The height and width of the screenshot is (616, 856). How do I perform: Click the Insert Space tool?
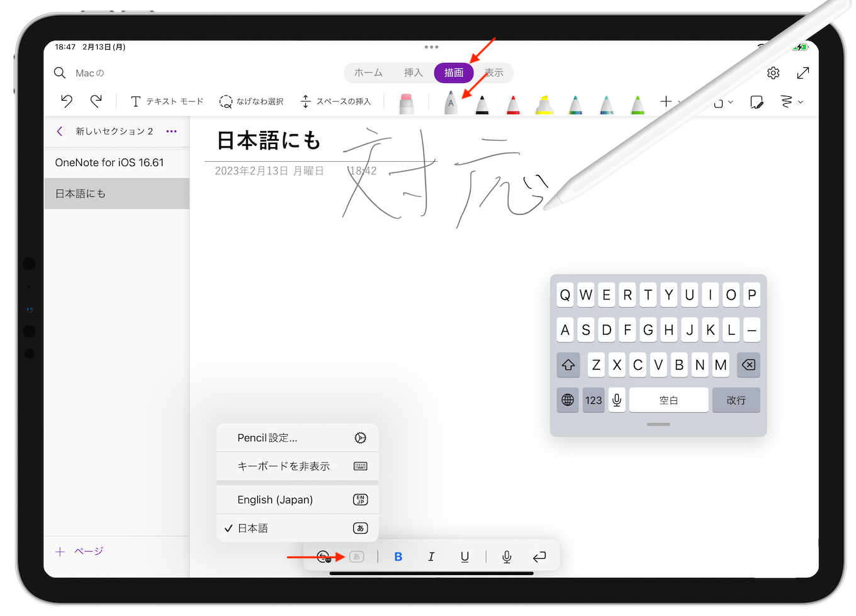click(x=335, y=101)
